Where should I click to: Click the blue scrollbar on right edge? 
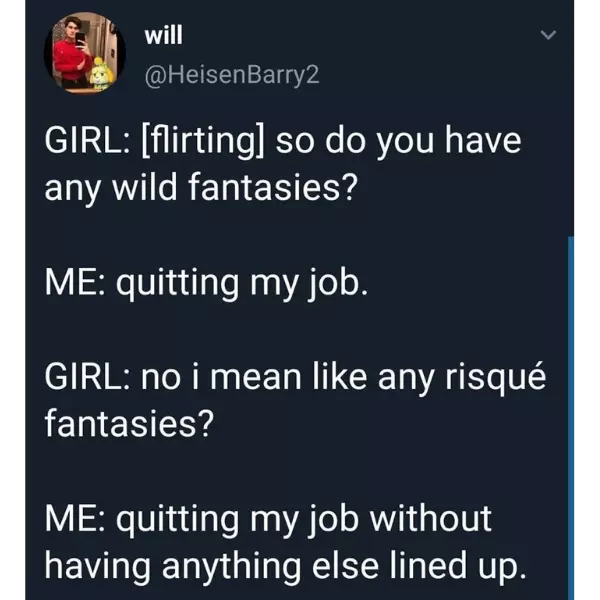click(x=572, y=400)
